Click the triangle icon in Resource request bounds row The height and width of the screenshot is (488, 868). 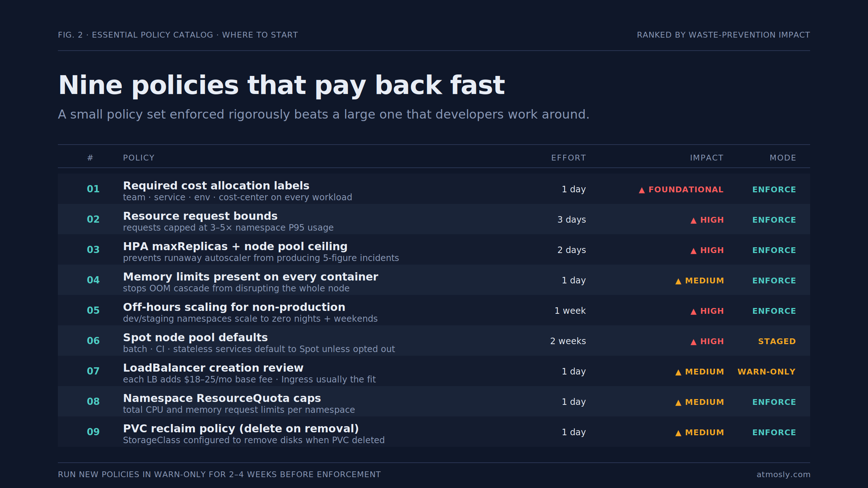tap(693, 221)
